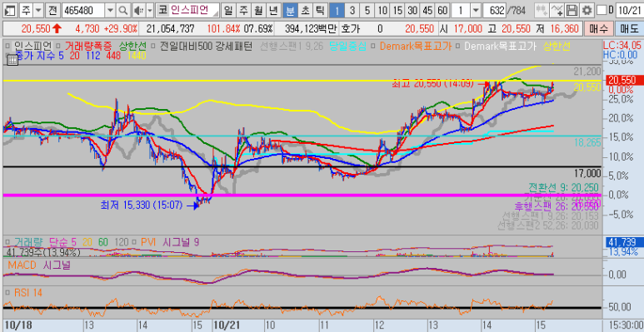Expand the stock code 465480 dropdown
644x332 pixels.
(110, 10)
